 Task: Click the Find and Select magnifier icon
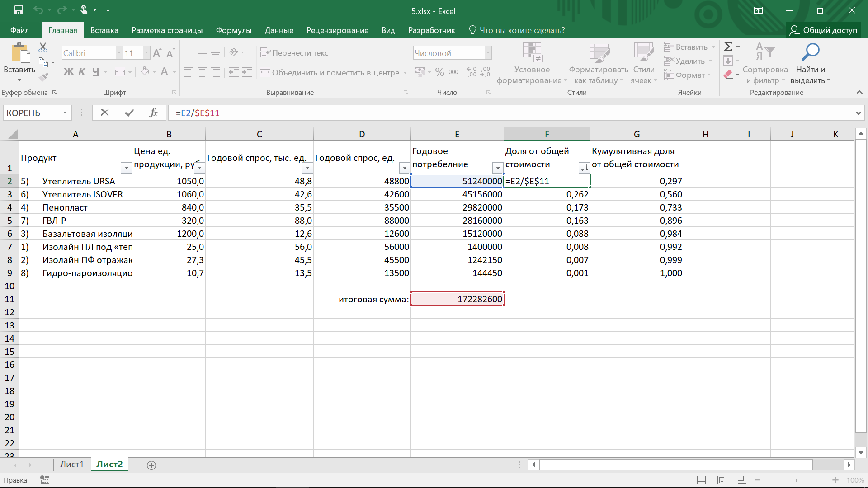[810, 52]
